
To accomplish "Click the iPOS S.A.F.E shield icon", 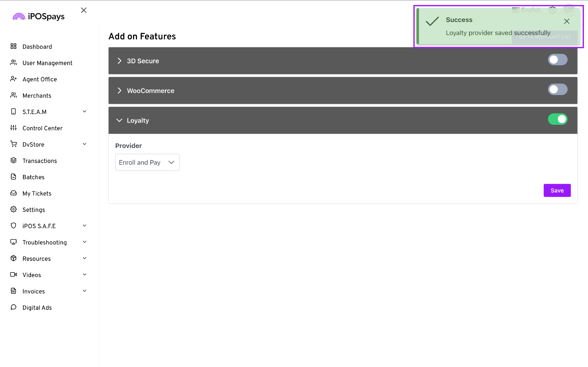I will click(x=13, y=226).
